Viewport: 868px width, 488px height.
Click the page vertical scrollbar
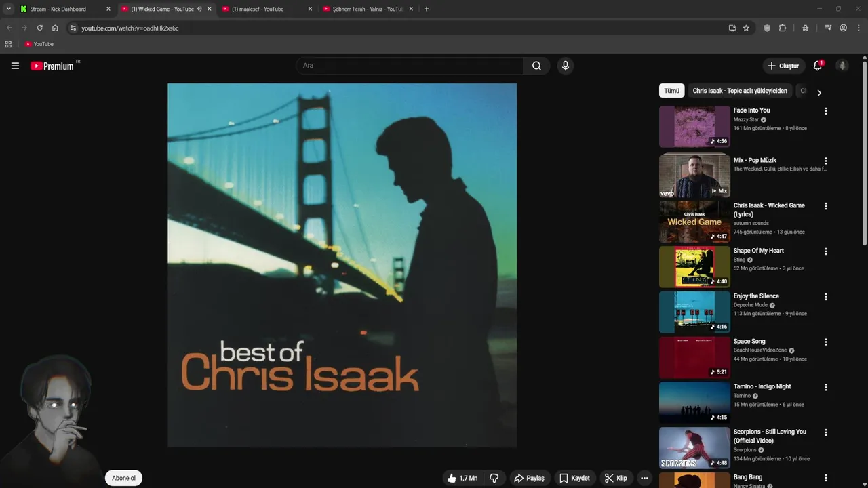pos(864,152)
